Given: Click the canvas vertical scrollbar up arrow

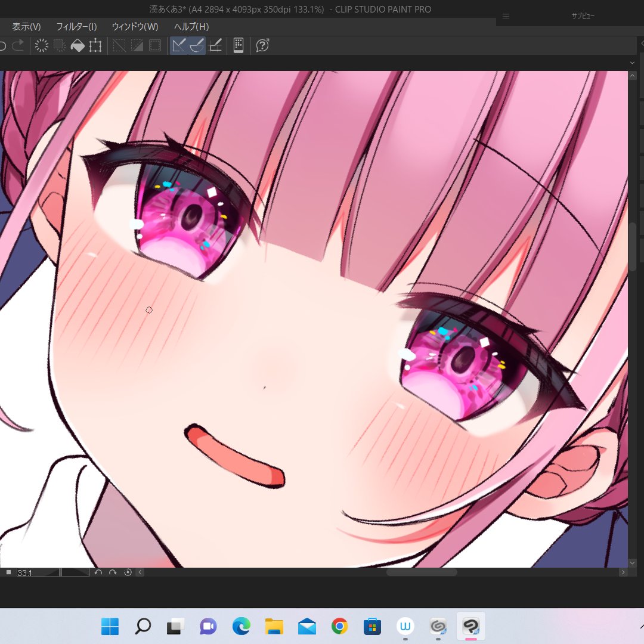Looking at the screenshot, I should coord(632,76).
